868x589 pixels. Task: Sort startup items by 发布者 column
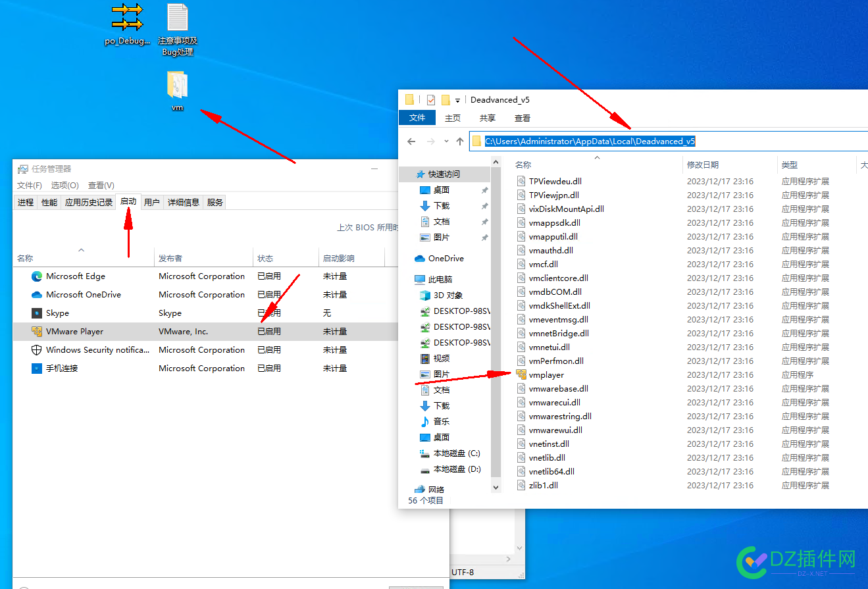[203, 259]
